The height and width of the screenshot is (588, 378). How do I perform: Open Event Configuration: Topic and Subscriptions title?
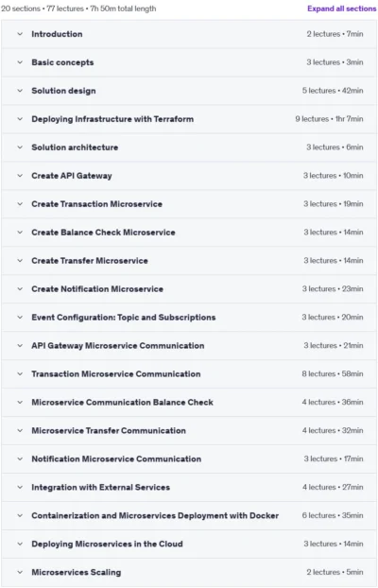tap(124, 318)
